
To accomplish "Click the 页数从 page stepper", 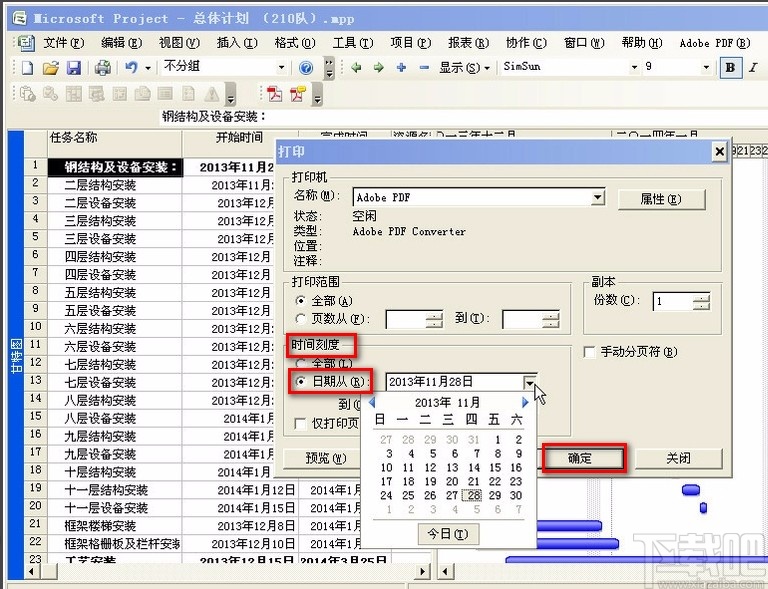I will (434, 320).
